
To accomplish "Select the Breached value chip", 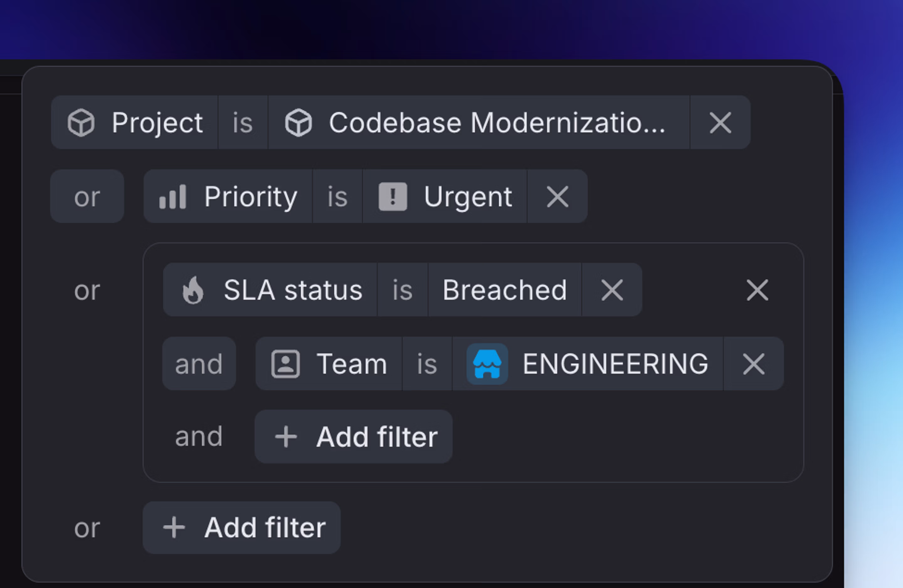I will [504, 290].
